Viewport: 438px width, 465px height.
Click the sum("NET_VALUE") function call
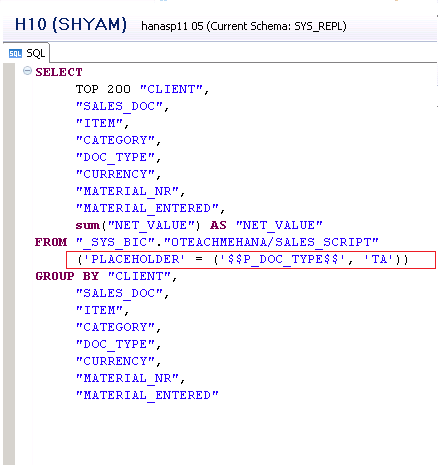[138, 225]
